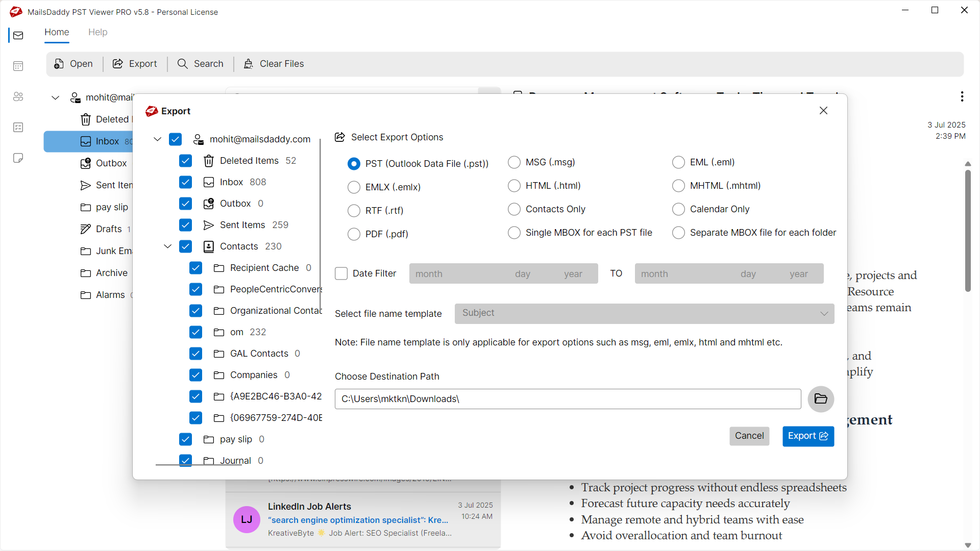
Task: Click the Deleted Items trash icon in Export tree
Action: tap(209, 161)
